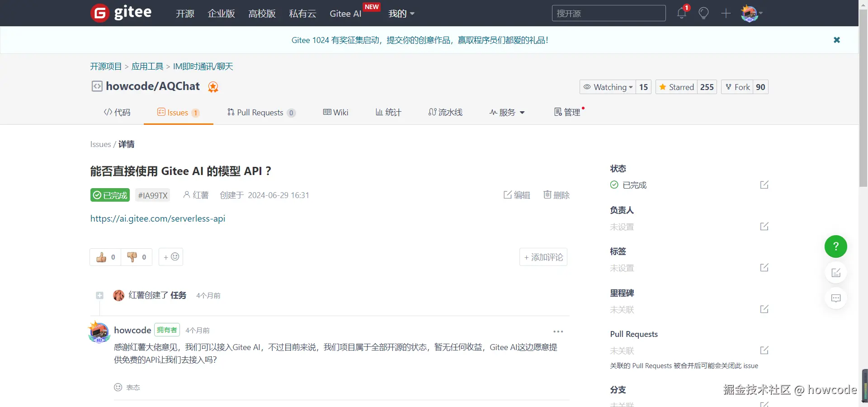Open the 统计 statistics tab
Image resolution: width=868 pixels, height=407 pixels.
coord(388,112)
